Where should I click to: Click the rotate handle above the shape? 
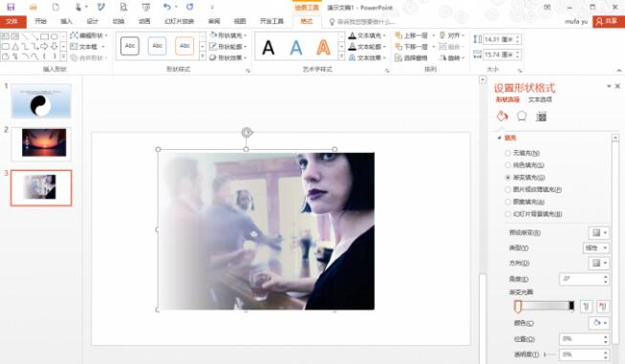247,132
